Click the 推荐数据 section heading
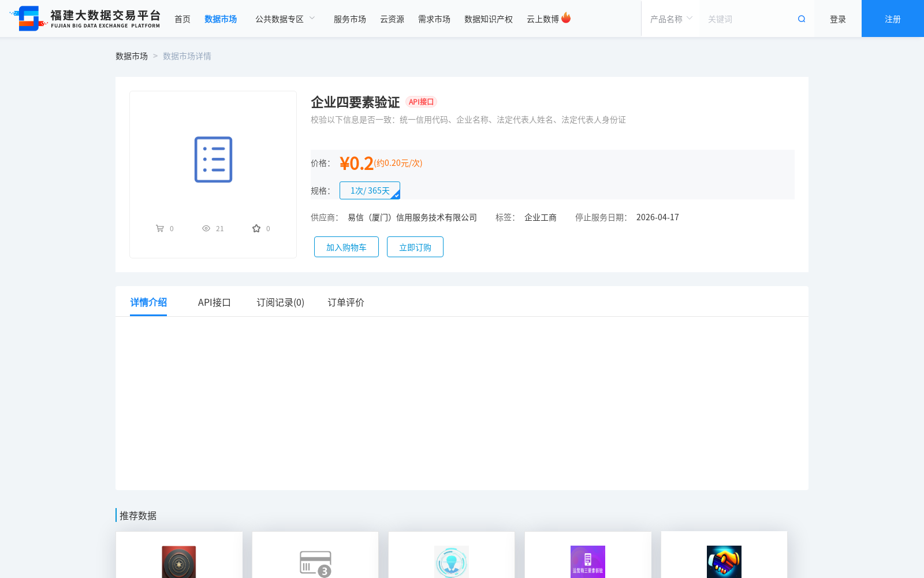This screenshot has width=924, height=578. [x=138, y=516]
